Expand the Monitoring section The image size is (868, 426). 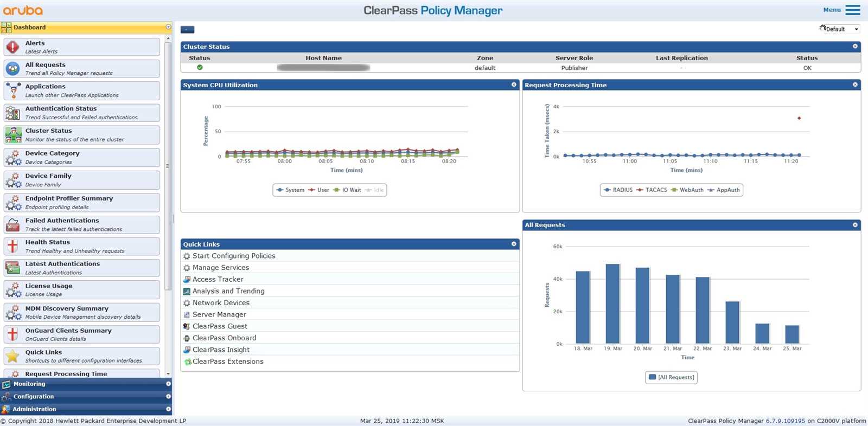click(168, 384)
